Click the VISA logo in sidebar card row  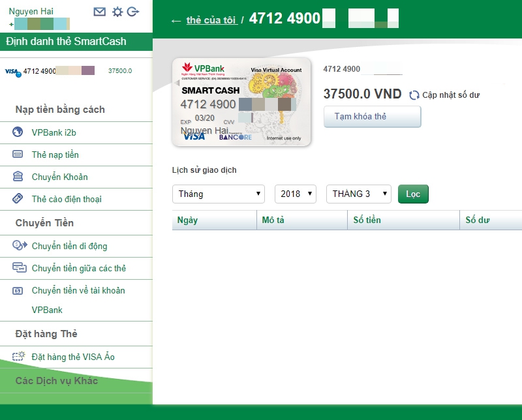[x=13, y=72]
